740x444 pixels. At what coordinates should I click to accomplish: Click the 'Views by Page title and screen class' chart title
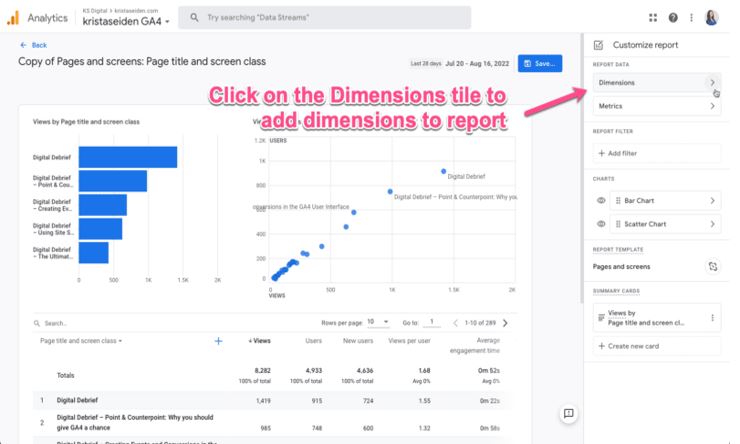86,122
